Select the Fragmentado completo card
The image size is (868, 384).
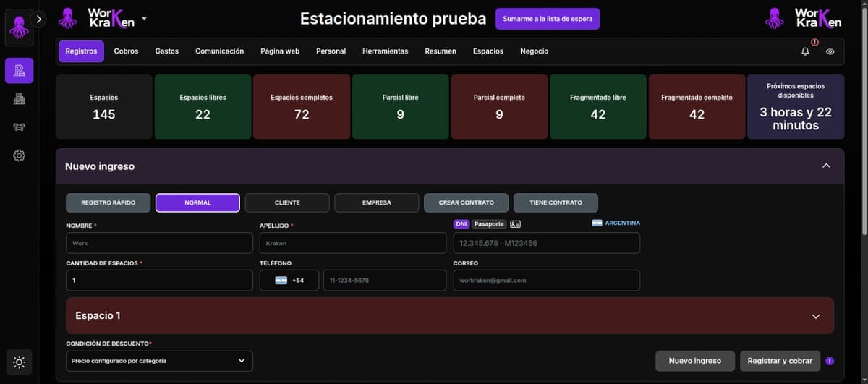(x=697, y=106)
